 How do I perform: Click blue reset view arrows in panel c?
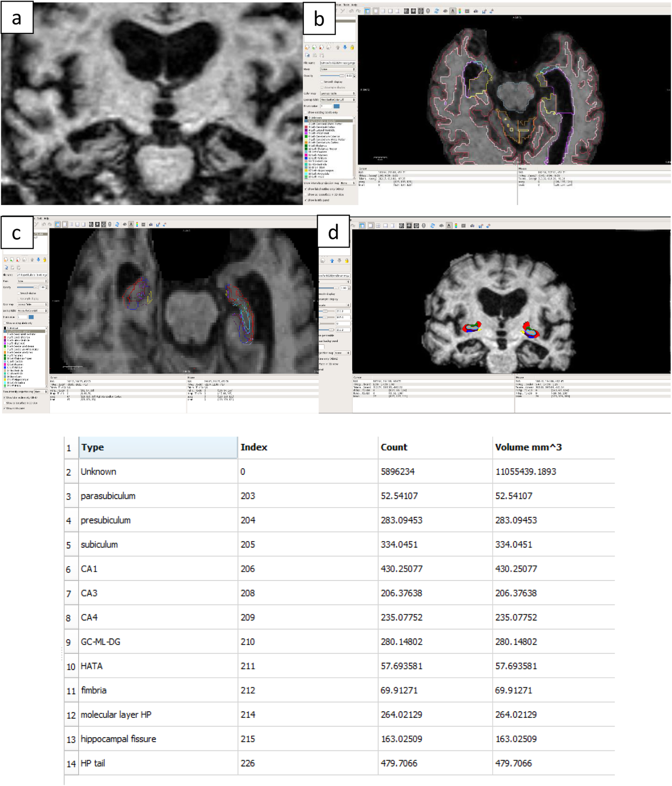tap(117, 224)
